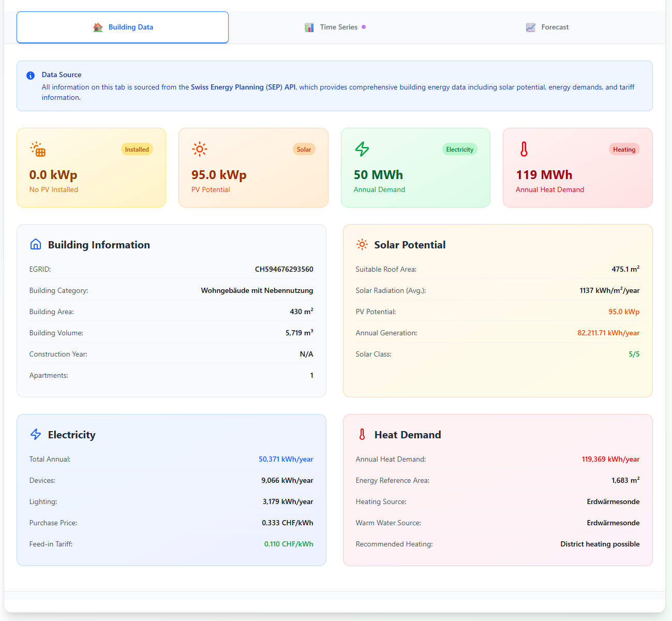Click the Swiss Energy Planning (SEP) API text
This screenshot has height=621, width=672.
243,87
